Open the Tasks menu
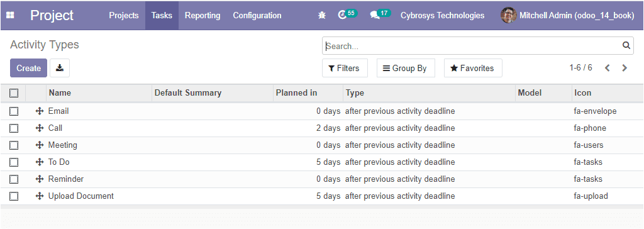The width and height of the screenshot is (644, 229). tap(162, 16)
